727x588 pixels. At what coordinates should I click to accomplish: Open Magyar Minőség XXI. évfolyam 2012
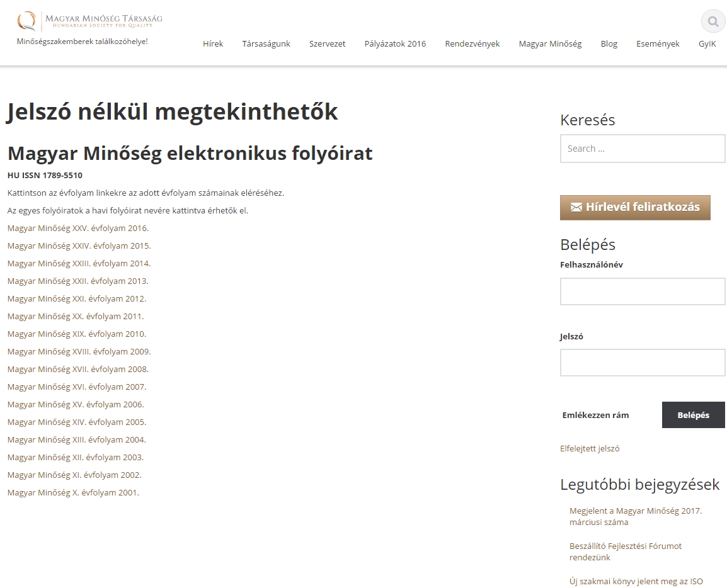pos(77,298)
